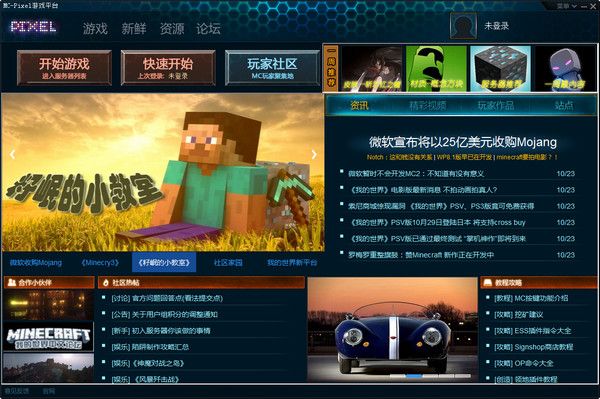Click the 社区热帖 flame icon

pos(106,283)
